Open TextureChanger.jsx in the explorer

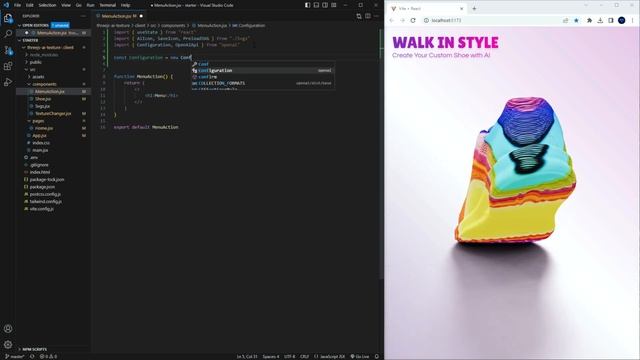[53, 113]
